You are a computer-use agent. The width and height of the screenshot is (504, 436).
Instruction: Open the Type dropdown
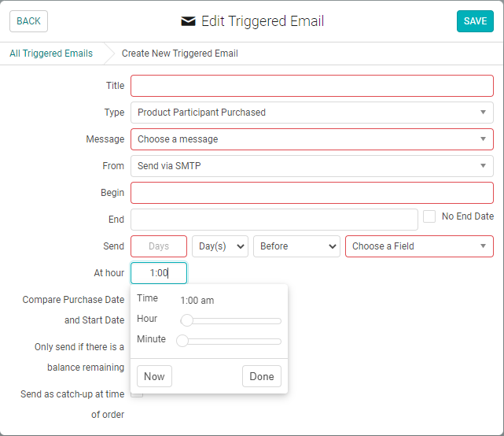pyautogui.click(x=312, y=113)
